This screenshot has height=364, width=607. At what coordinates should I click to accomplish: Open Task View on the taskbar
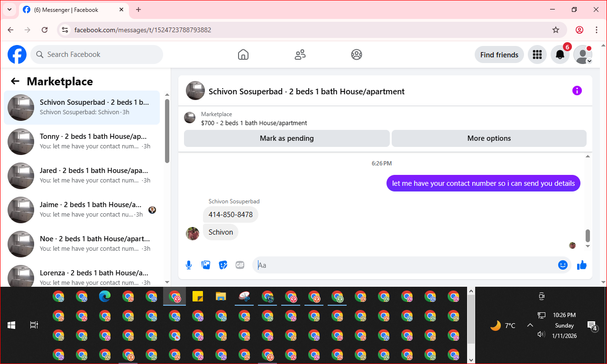pyautogui.click(x=34, y=325)
